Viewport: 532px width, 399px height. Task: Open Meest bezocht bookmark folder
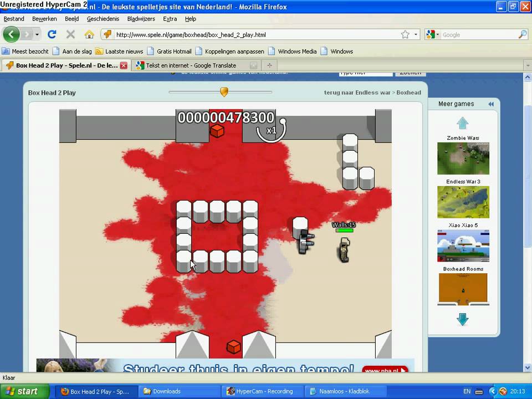point(25,51)
